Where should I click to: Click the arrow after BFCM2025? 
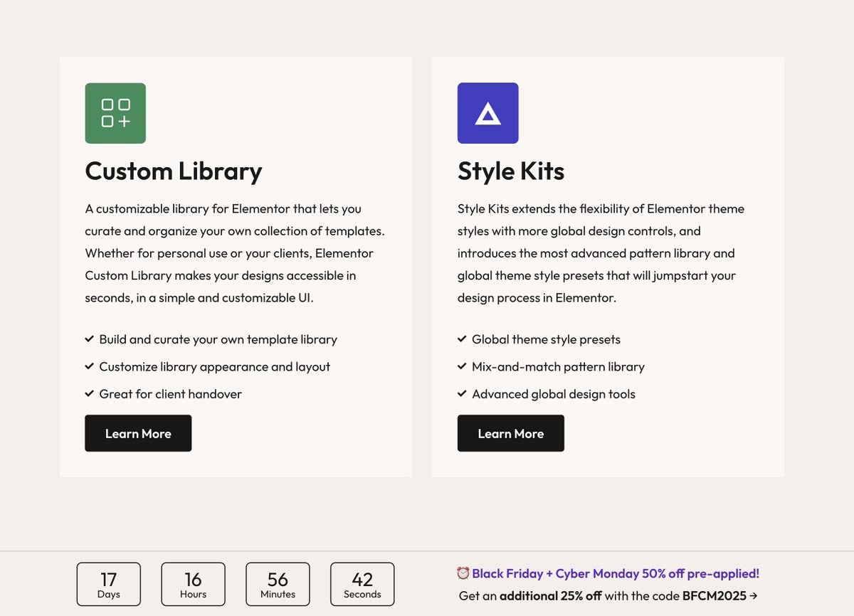(754, 596)
